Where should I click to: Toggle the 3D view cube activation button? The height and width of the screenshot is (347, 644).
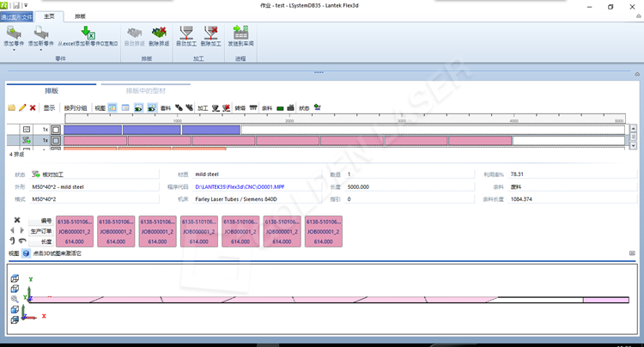click(26, 254)
